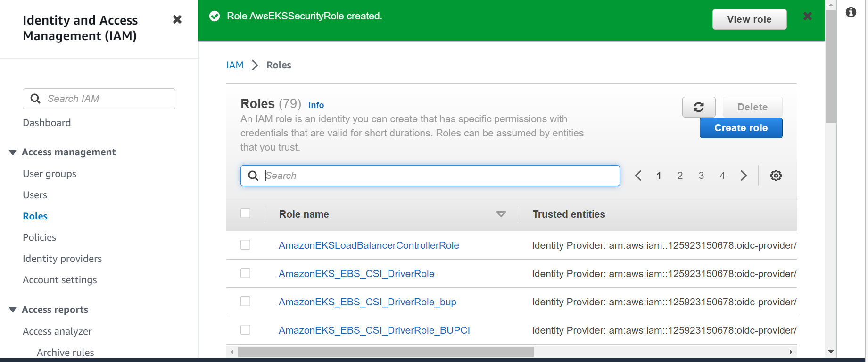Refresh the roles list
This screenshot has width=868, height=362.
(699, 107)
